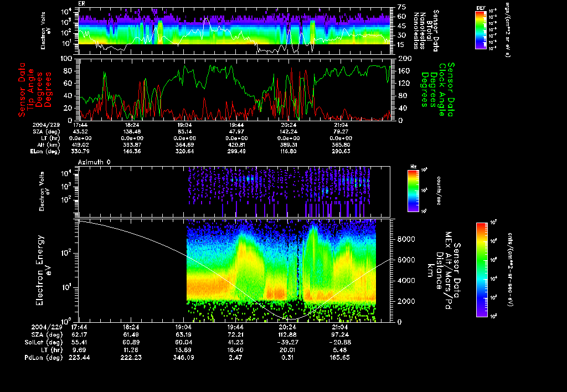This screenshot has height=392, width=567.
Task: Click the 'BTotal' Nanoteslas axis label
Action: coord(429,30)
